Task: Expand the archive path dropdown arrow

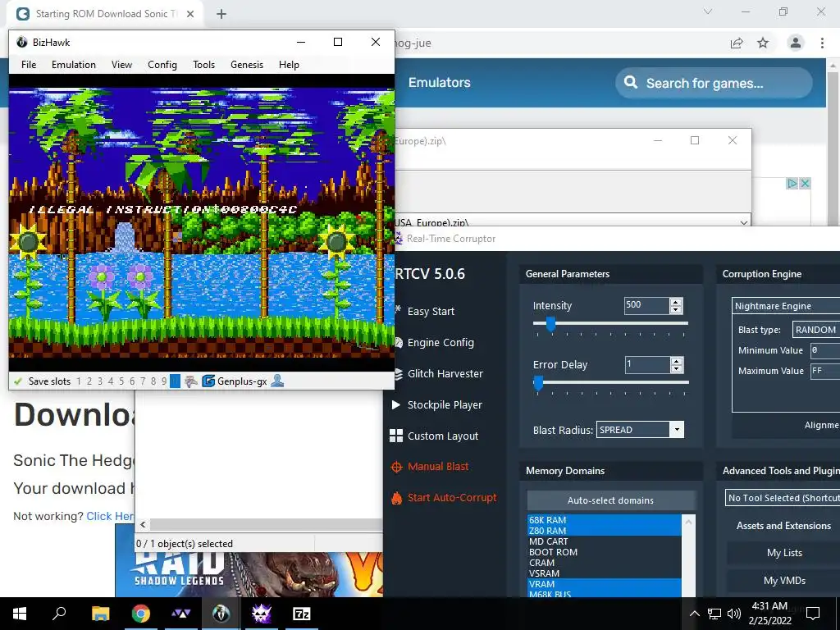Action: click(743, 221)
